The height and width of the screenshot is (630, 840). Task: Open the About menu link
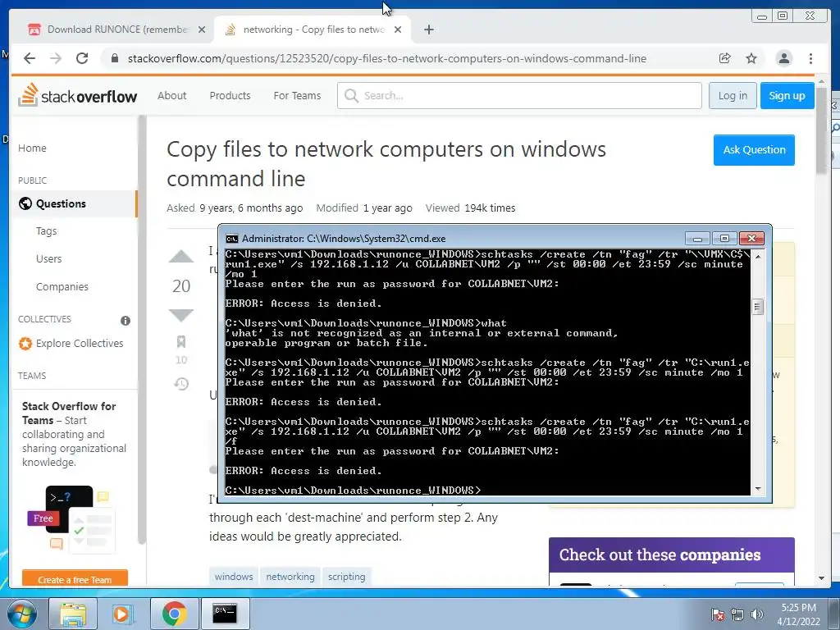coord(172,95)
